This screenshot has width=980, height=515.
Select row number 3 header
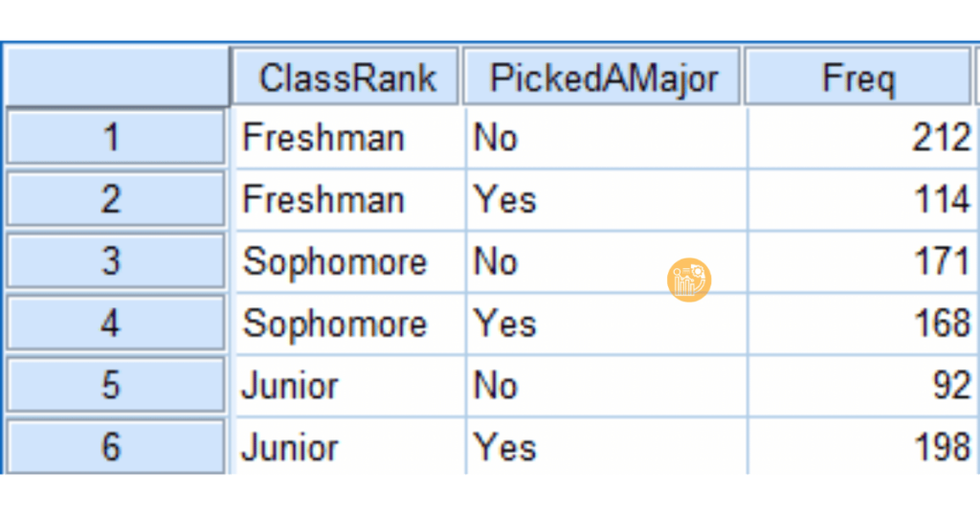point(115,261)
